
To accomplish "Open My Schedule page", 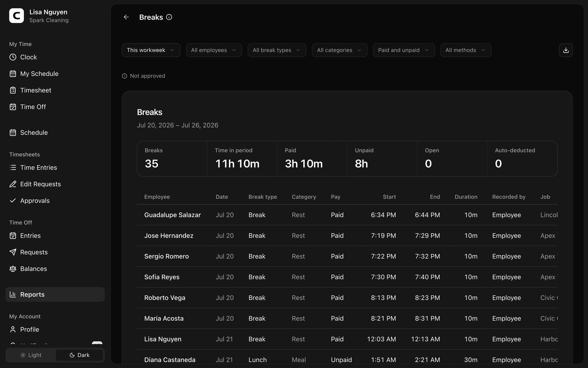I will 55,74.
